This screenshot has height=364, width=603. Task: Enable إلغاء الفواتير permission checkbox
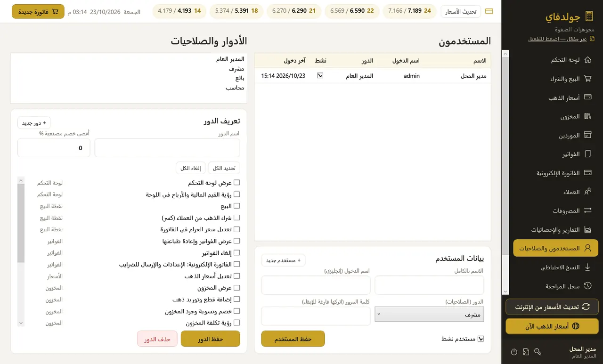[236, 253]
